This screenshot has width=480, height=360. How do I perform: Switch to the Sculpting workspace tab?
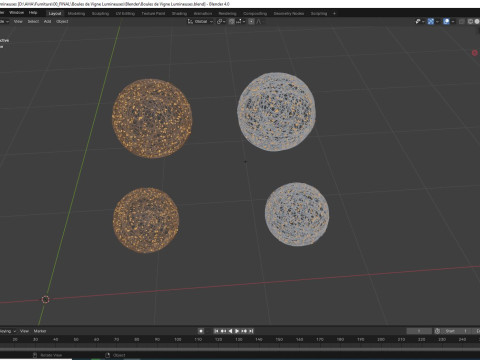pyautogui.click(x=100, y=14)
